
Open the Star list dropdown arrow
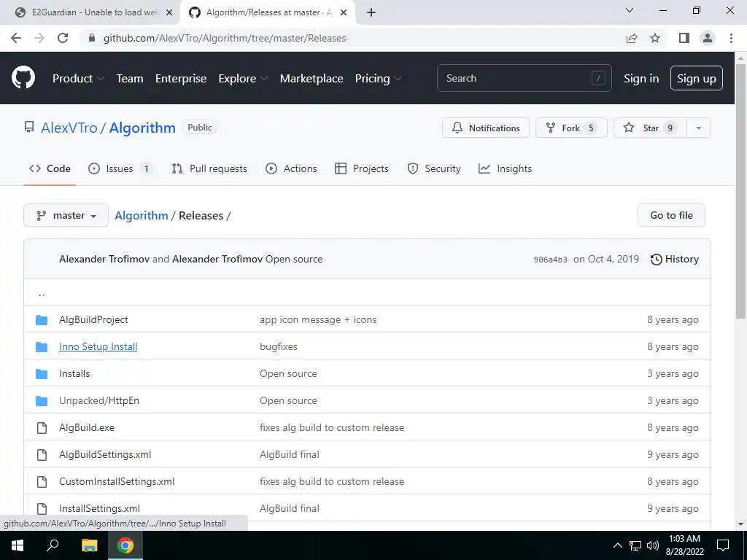coord(698,128)
